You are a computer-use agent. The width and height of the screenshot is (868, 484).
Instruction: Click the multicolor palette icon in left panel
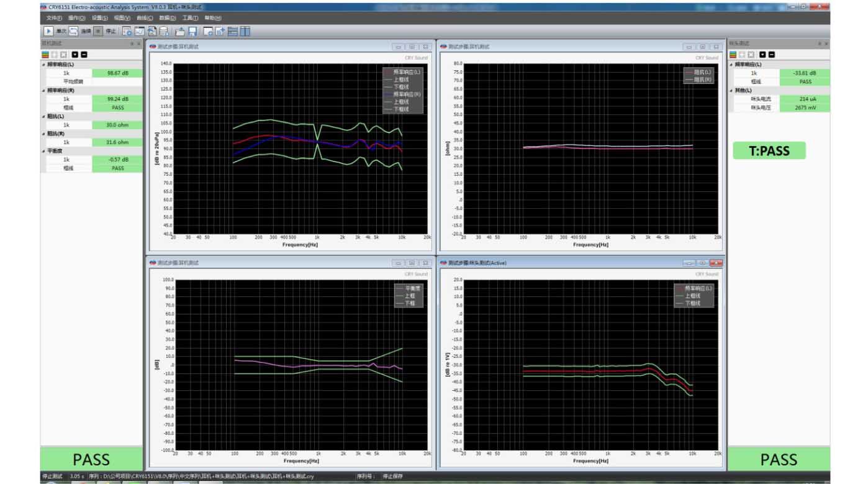click(45, 55)
